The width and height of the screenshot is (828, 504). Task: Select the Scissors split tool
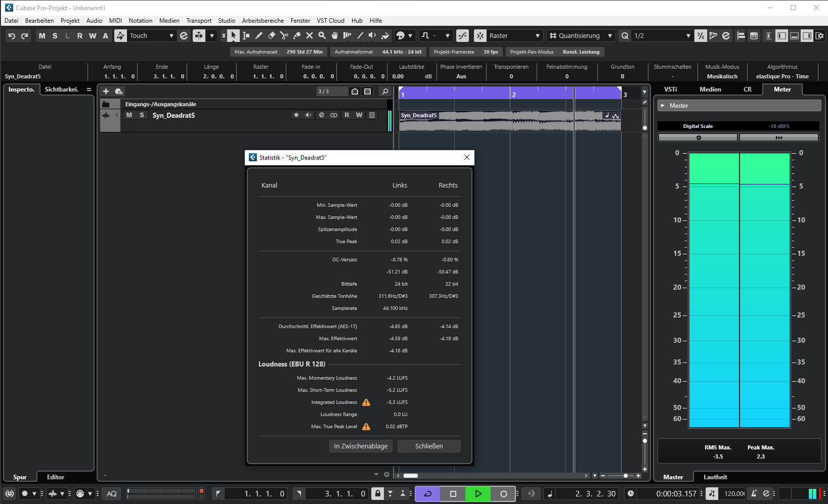click(284, 35)
